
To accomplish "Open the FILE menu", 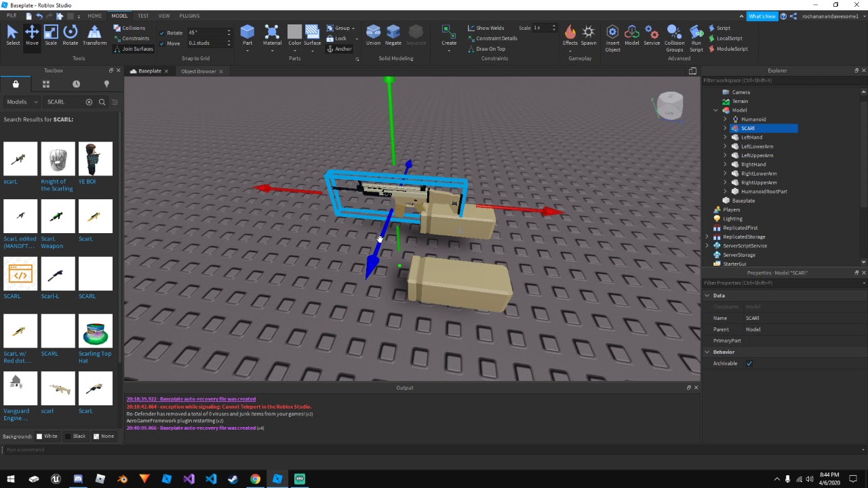I will pos(12,16).
